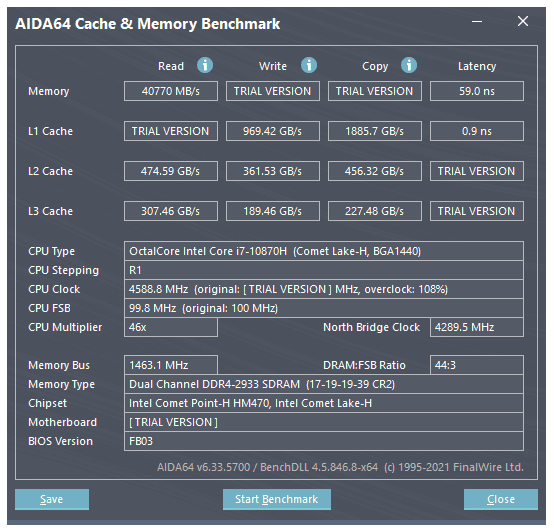This screenshot has height=531, width=554.
Task: Click the Save button
Action: [x=52, y=499]
